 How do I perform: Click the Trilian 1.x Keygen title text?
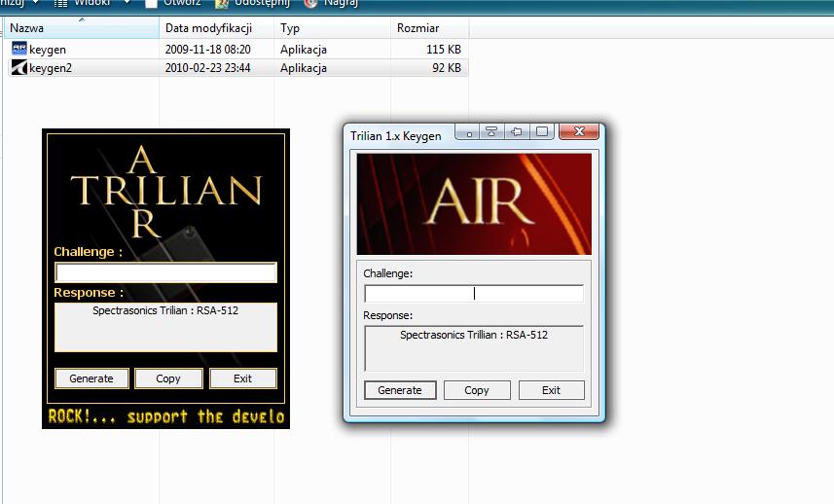(396, 136)
